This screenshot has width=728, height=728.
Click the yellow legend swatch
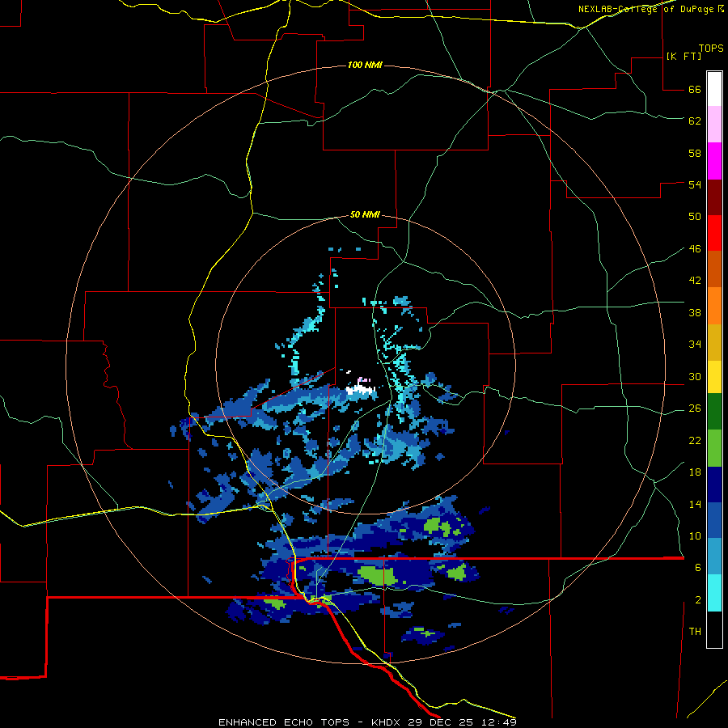pos(714,377)
